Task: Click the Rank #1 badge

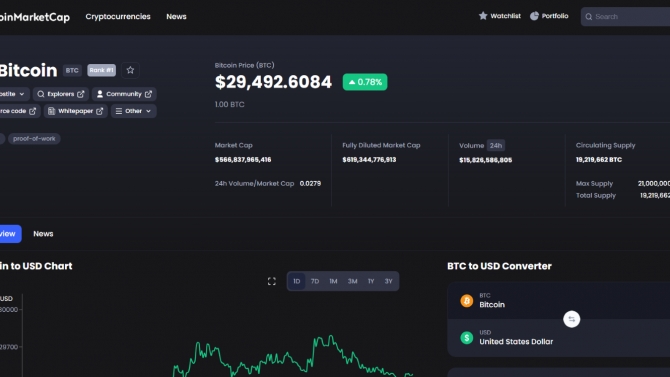Action: click(102, 70)
